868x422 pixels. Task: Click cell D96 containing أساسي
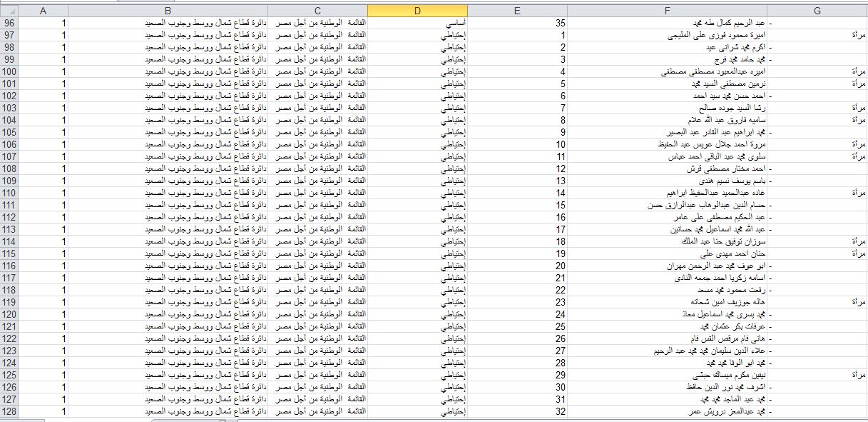[417, 23]
